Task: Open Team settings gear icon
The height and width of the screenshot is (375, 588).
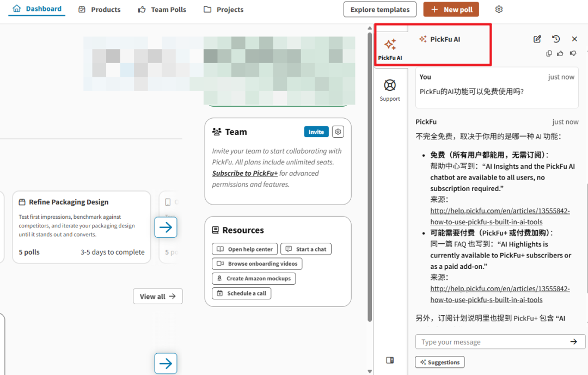Action: click(338, 132)
